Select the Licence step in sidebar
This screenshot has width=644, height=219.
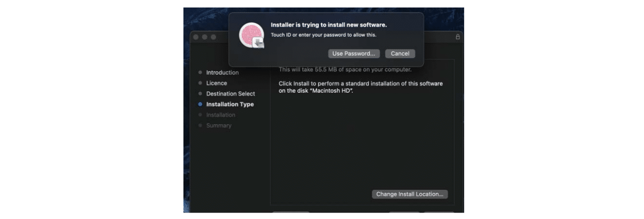217,83
